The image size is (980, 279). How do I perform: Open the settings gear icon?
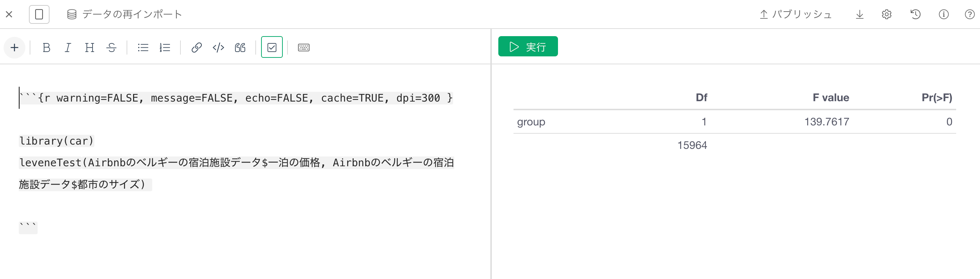click(x=886, y=14)
